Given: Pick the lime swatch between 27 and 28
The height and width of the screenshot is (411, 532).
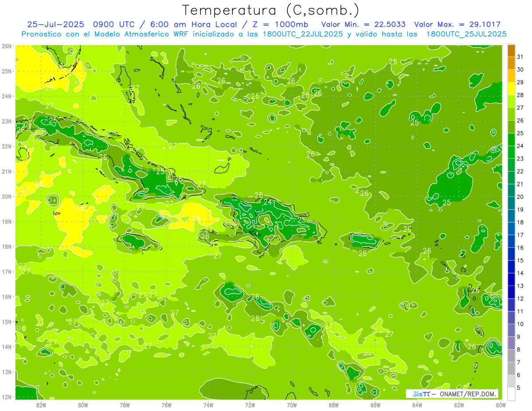Looking at the screenshot, I should 512,102.
